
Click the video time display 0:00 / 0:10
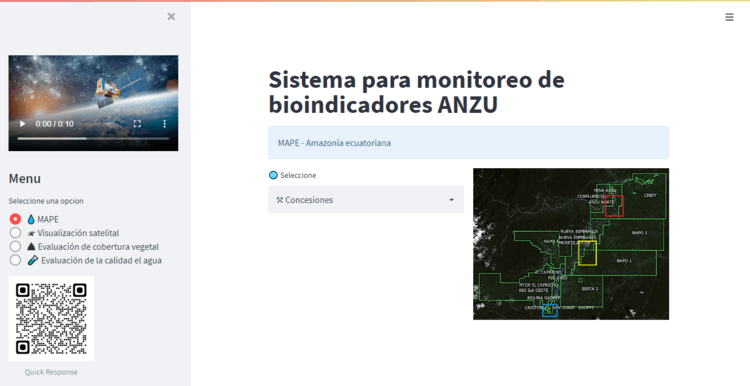pyautogui.click(x=55, y=124)
